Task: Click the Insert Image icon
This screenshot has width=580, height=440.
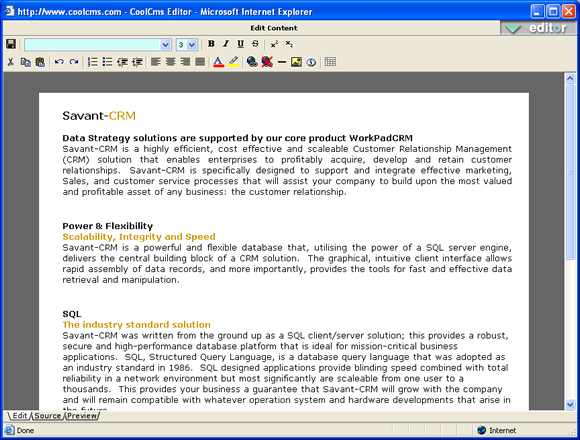Action: pyautogui.click(x=296, y=62)
